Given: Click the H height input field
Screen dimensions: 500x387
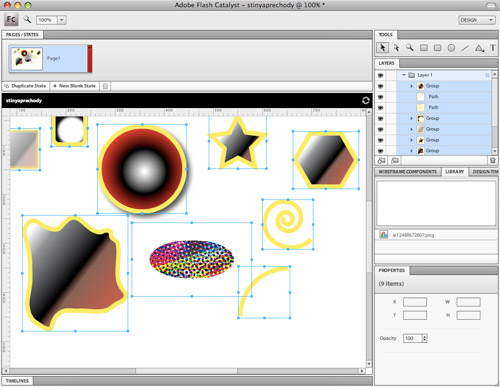Looking at the screenshot, I should [x=468, y=315].
